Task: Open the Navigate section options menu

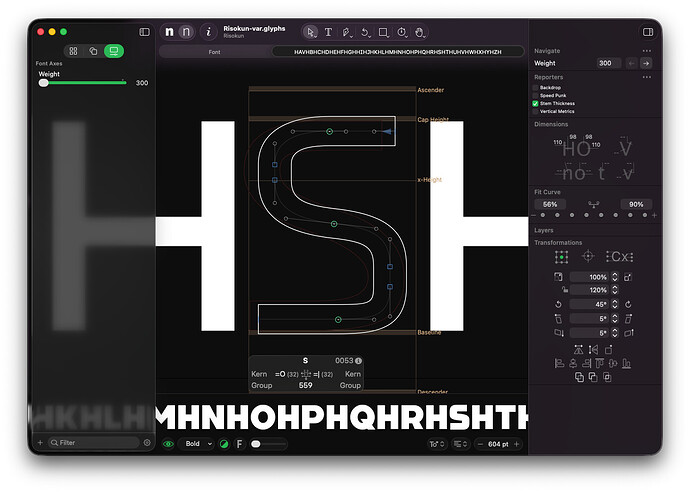Action: click(646, 51)
